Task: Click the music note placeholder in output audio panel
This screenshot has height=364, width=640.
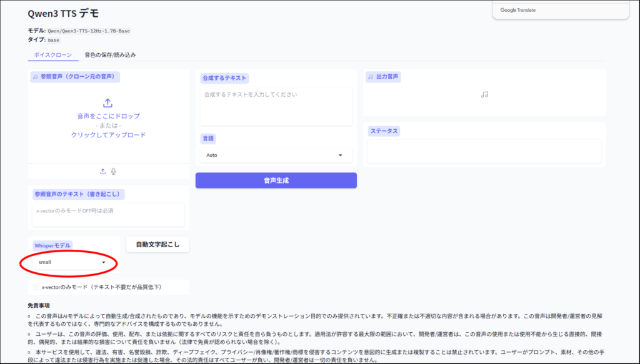Action: [484, 94]
